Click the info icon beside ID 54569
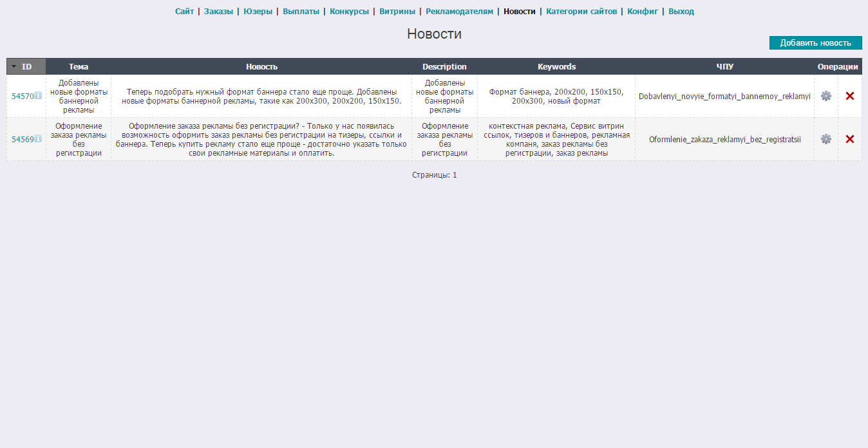 (x=38, y=139)
